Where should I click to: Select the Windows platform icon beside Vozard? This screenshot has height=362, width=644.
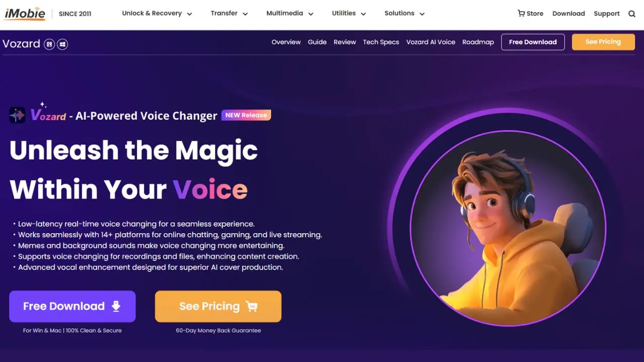pyautogui.click(x=62, y=44)
